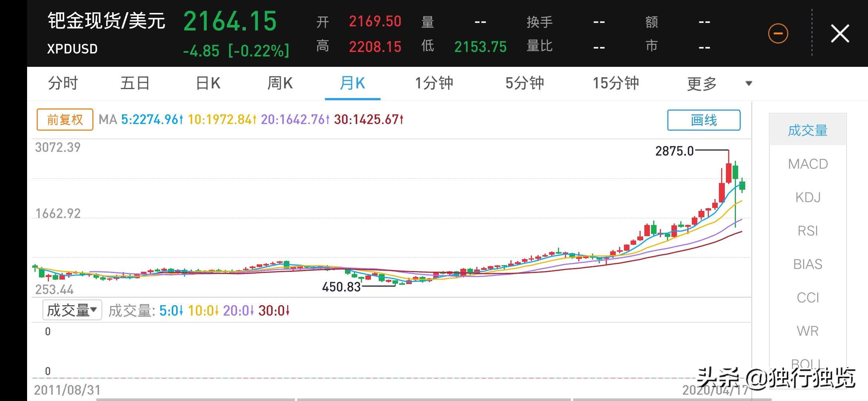Open the 成交量 indicator selector dropdown
Image resolution: width=868 pixels, height=401 pixels.
coord(71,309)
